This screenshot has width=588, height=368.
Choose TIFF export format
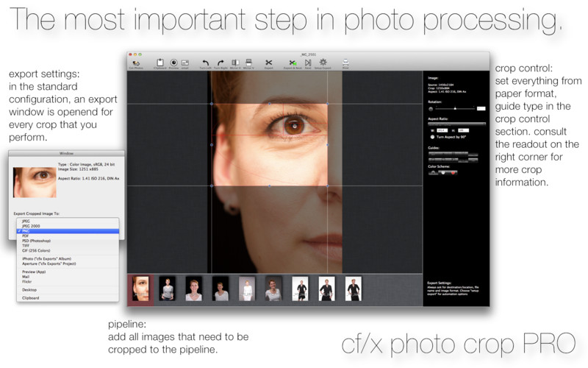pyautogui.click(x=68, y=246)
